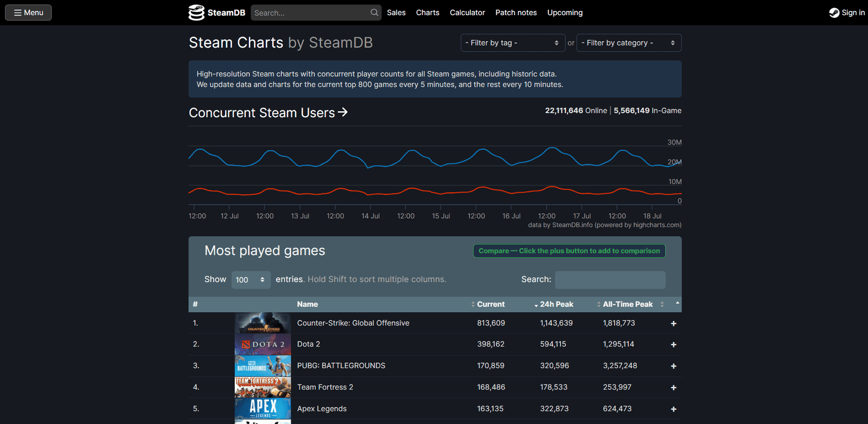Click the sort arrows in last header column
The image size is (868, 424).
point(678,304)
